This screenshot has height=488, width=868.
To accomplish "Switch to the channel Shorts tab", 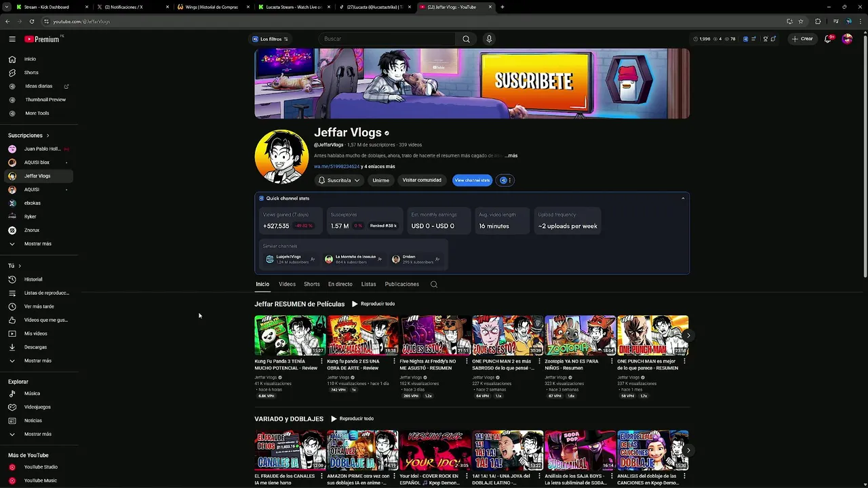I will pos(312,284).
